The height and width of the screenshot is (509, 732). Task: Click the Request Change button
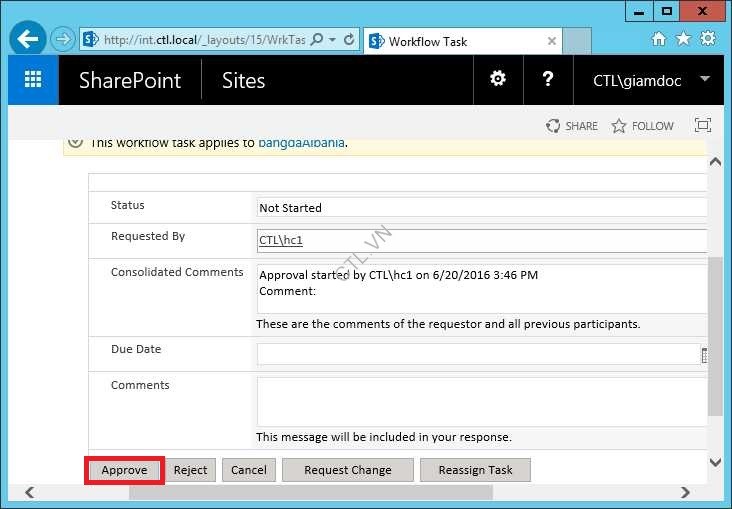click(x=347, y=470)
